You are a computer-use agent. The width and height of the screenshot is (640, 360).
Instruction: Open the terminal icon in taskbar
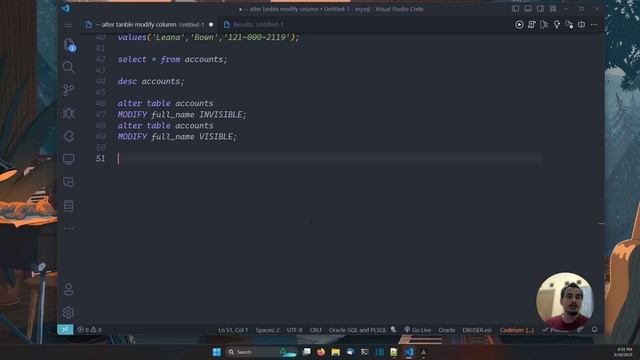coord(364,352)
